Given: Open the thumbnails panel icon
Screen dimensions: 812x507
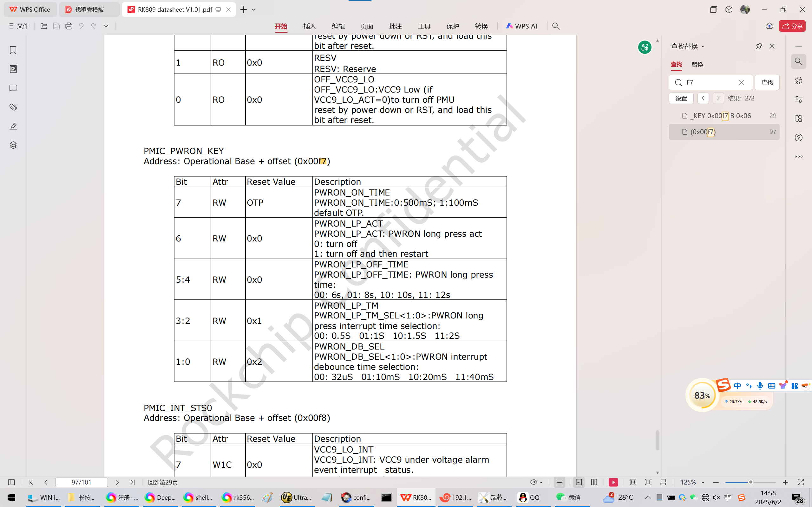Looking at the screenshot, I should coord(13,69).
